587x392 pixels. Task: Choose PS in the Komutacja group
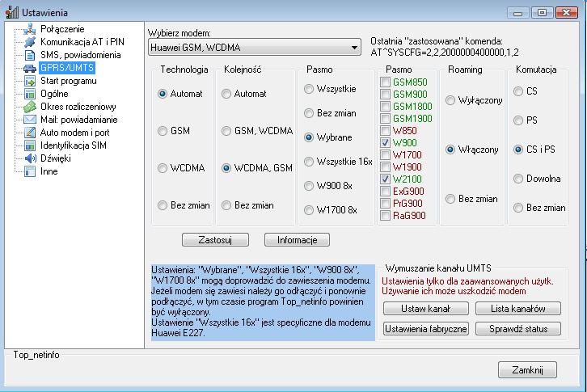click(517, 120)
